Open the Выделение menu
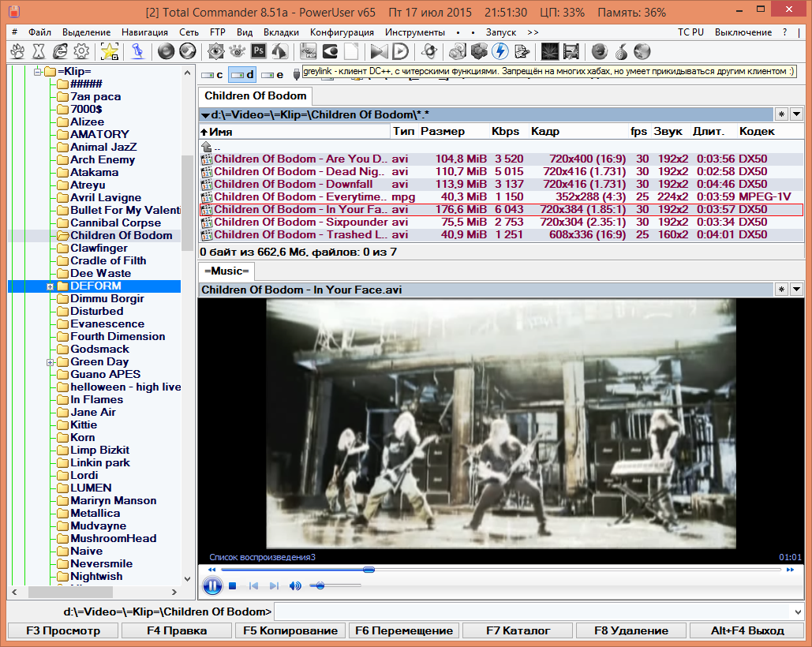Viewport: 812px width, 647px height. [87, 32]
